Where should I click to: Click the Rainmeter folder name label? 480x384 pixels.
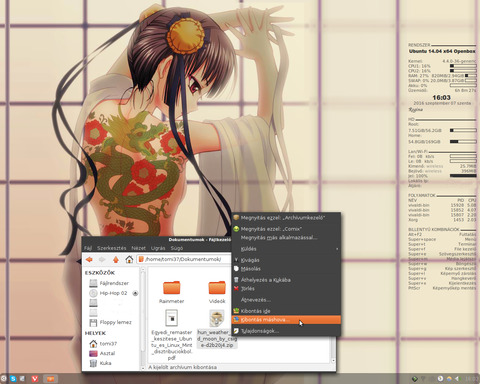[172, 301]
